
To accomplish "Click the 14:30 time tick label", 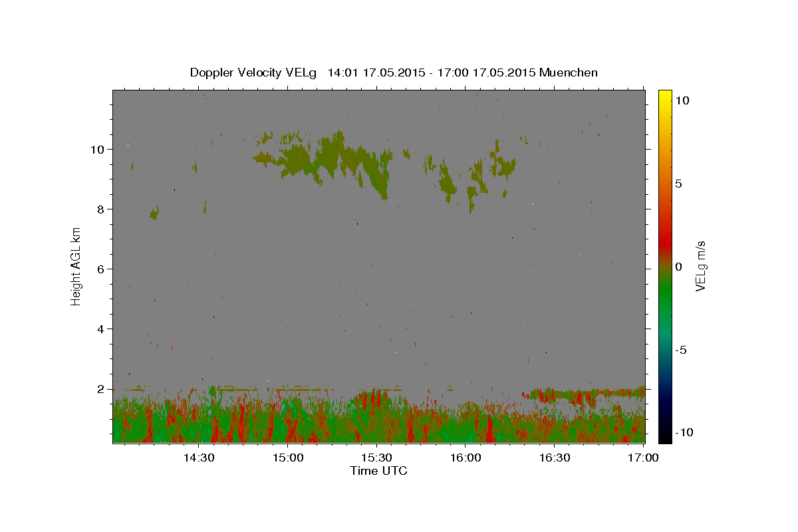I will (198, 458).
